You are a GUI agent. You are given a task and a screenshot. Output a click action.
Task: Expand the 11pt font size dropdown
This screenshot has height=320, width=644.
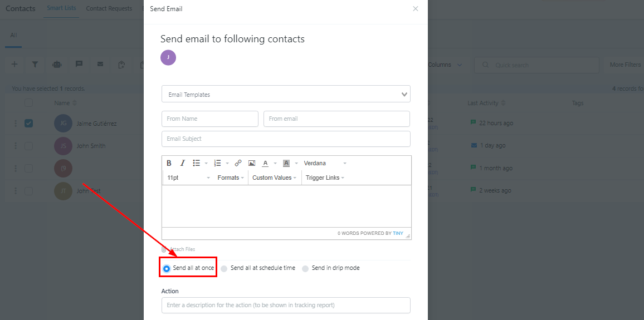[x=188, y=178]
